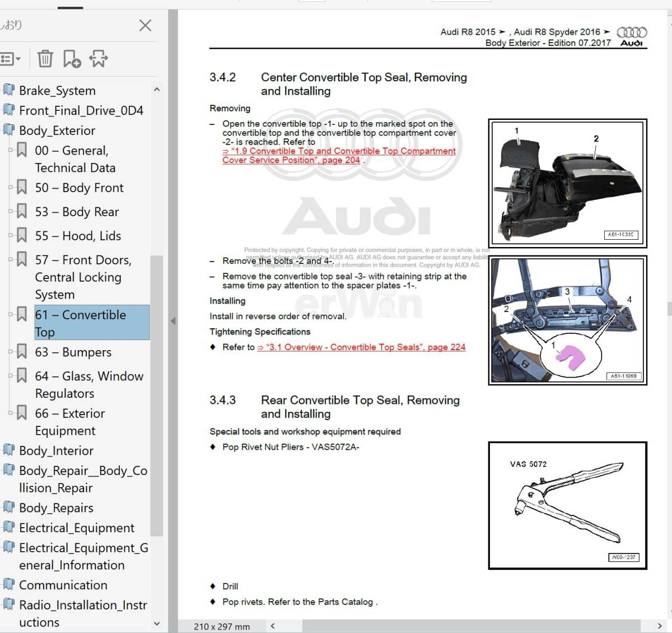Click the Electrical_Equipment bookmark icon
Viewport: 672px width, 633px height.
point(9,528)
